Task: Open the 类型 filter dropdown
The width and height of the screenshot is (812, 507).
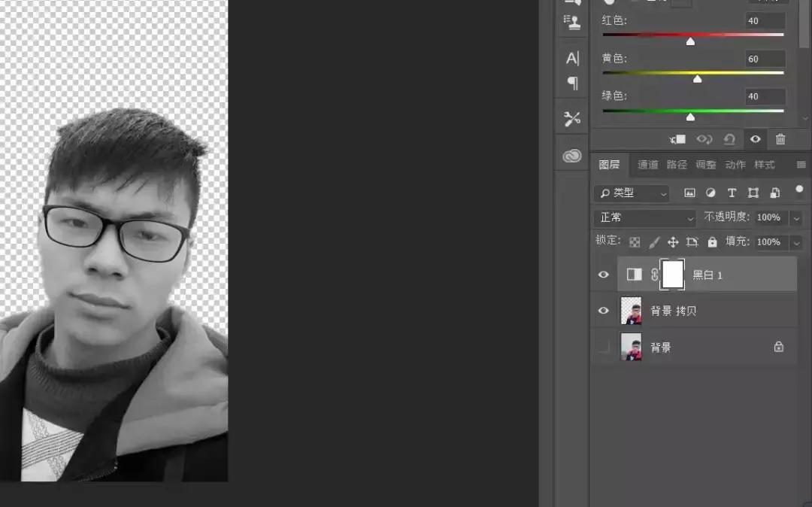Action: (632, 193)
